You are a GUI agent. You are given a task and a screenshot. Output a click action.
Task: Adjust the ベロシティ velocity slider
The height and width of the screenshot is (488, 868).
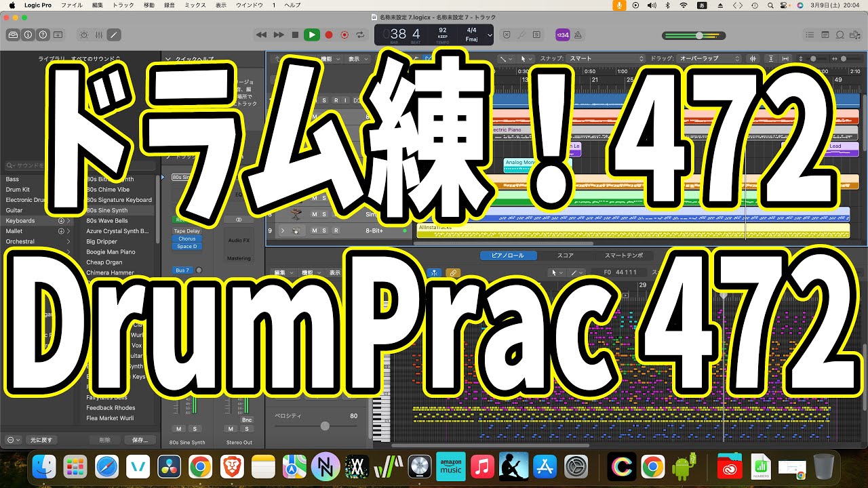(325, 426)
